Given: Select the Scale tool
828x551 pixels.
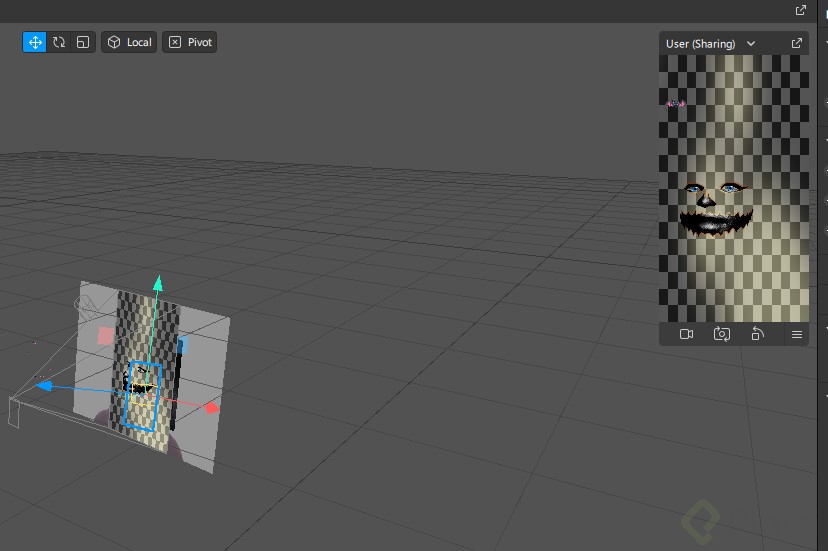Looking at the screenshot, I should click(x=83, y=42).
